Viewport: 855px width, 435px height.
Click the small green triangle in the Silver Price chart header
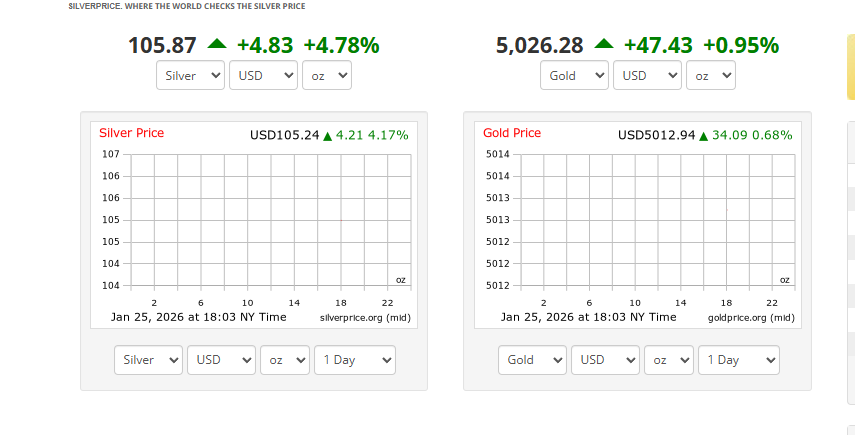pyautogui.click(x=327, y=136)
